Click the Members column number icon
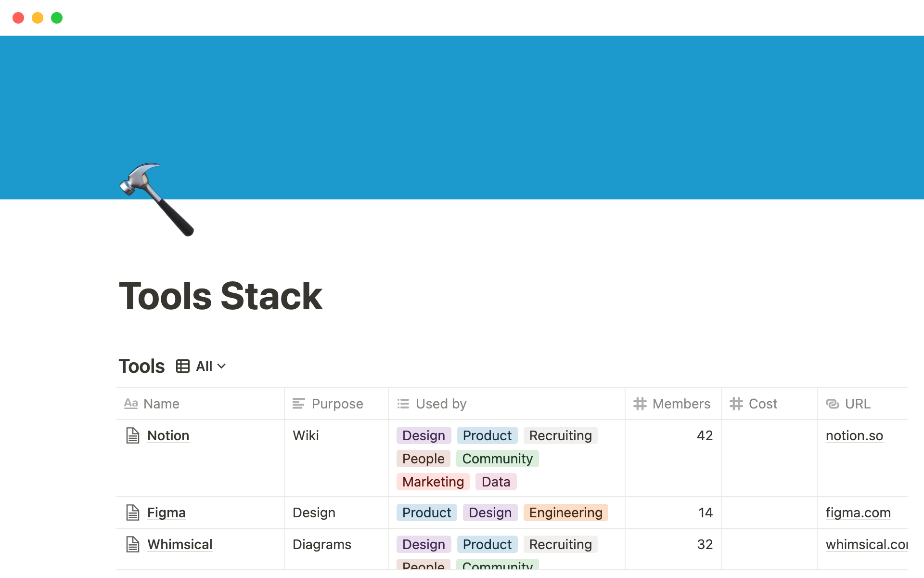924x578 pixels. pos(640,404)
